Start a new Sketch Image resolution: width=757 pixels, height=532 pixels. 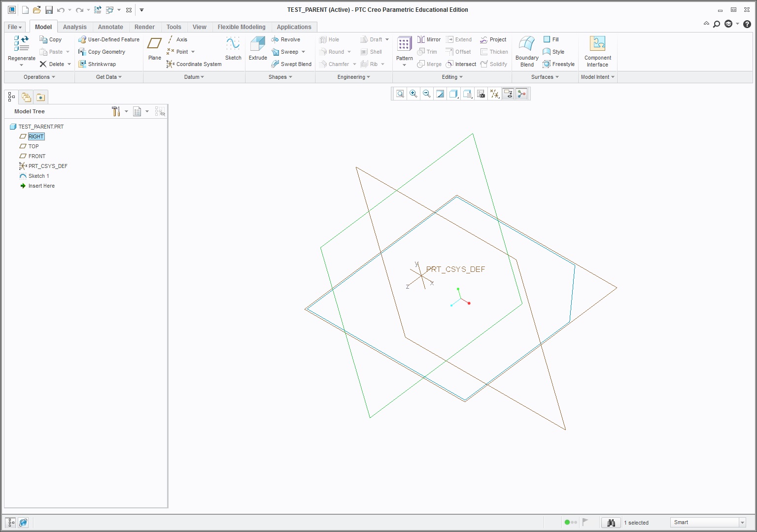pos(233,48)
